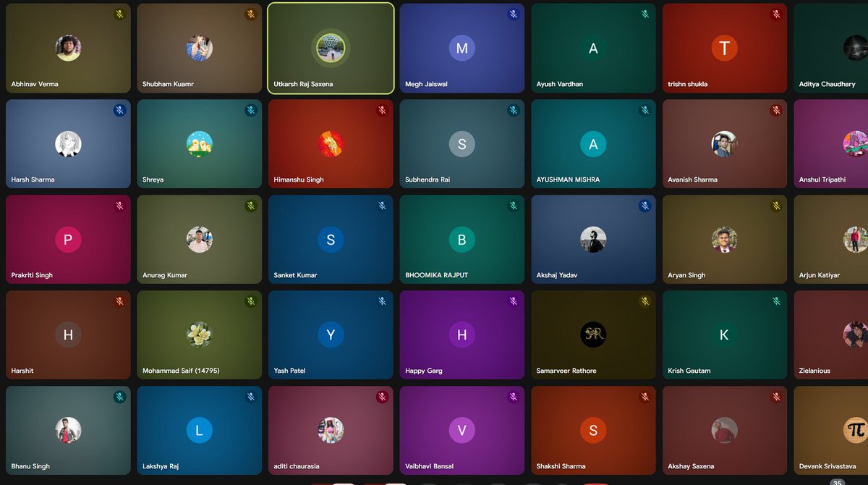Click muted mic icon on Happy Garg's tile

514,301
